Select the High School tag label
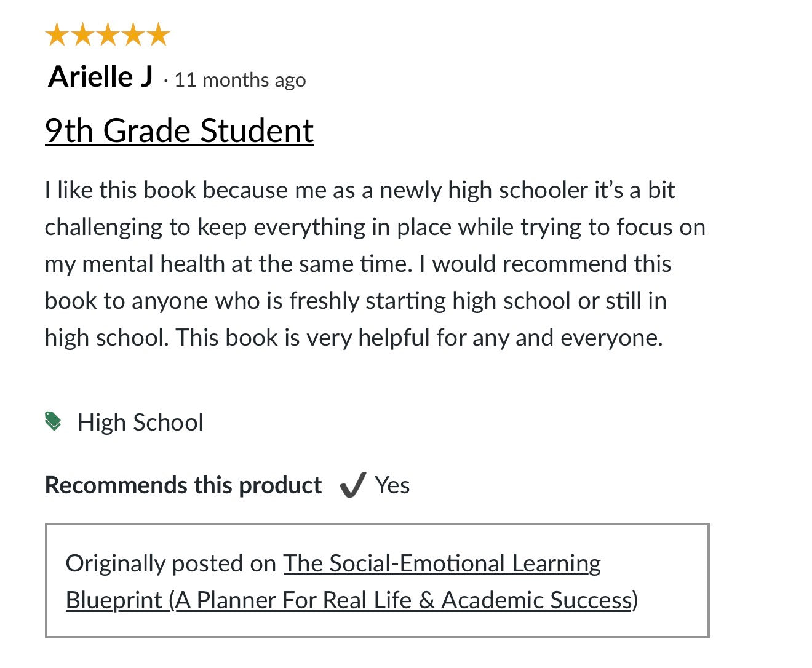812x668 pixels. coord(140,423)
